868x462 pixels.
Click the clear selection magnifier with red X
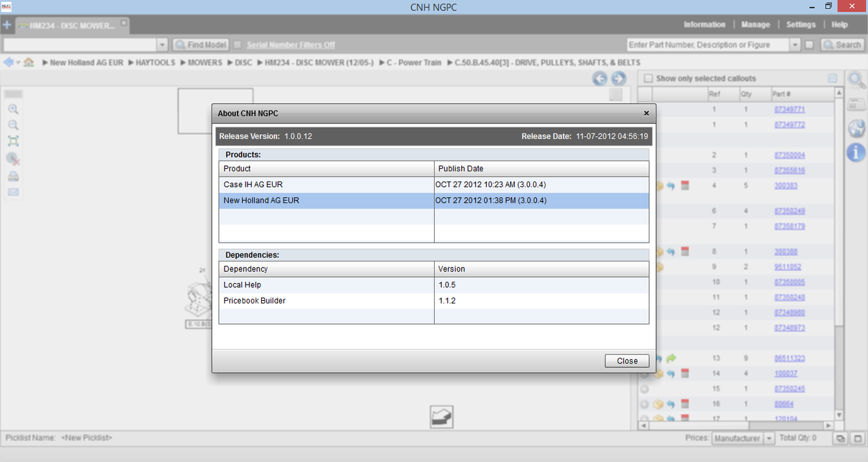point(13,159)
